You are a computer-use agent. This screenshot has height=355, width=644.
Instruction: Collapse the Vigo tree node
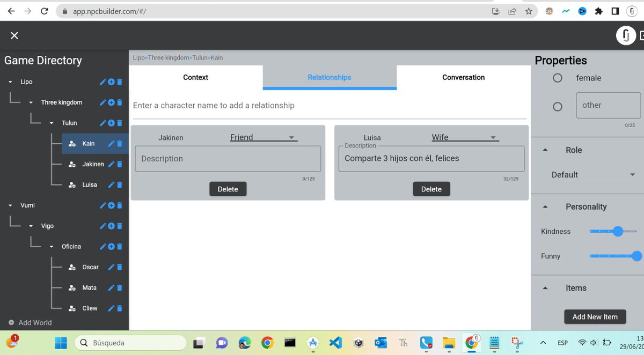(31, 226)
